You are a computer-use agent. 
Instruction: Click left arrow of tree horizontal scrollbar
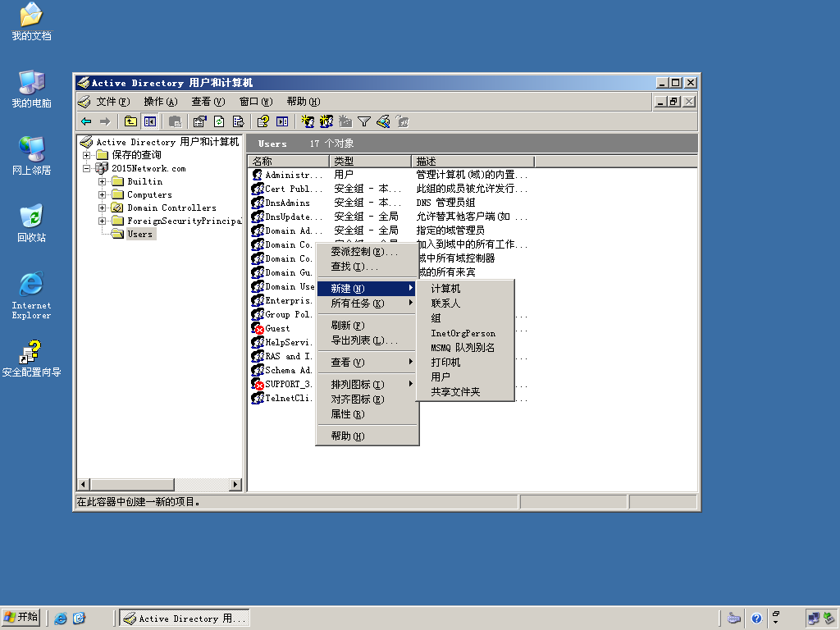coord(83,484)
